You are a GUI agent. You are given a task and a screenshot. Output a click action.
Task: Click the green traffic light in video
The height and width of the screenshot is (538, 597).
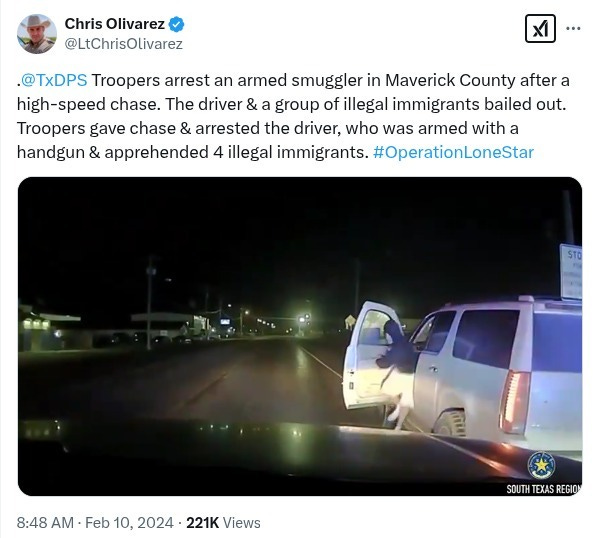pyautogui.click(x=303, y=317)
